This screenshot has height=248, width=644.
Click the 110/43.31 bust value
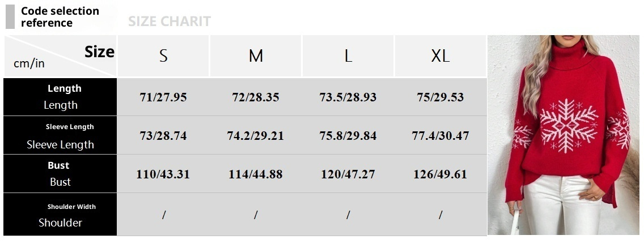163,174
